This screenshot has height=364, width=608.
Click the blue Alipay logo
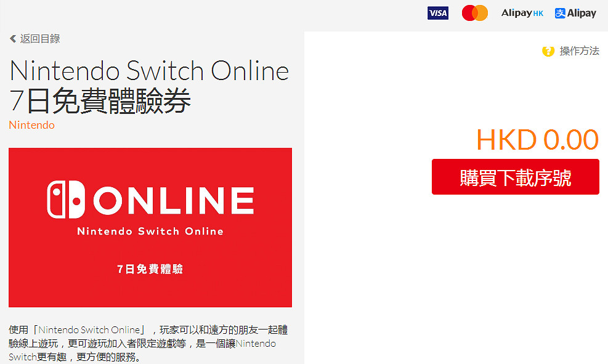575,13
